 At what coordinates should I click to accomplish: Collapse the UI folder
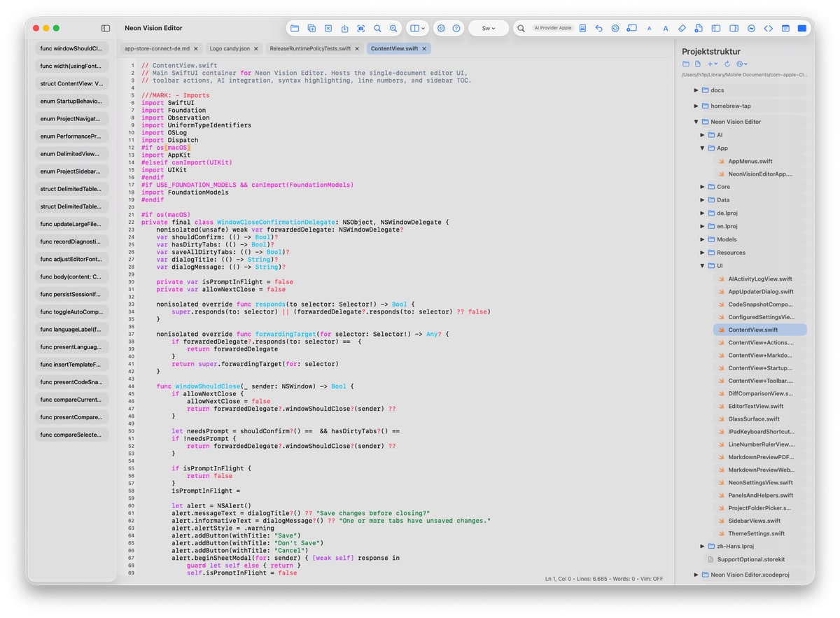point(702,266)
